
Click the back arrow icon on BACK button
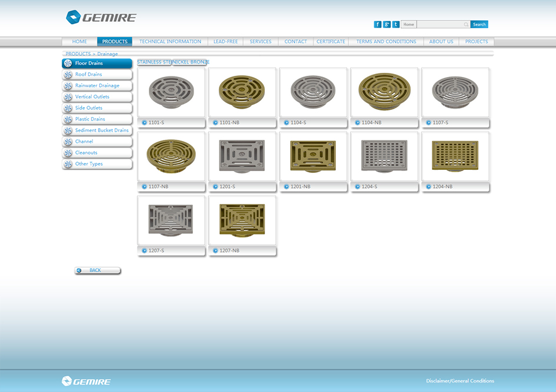[79, 270]
